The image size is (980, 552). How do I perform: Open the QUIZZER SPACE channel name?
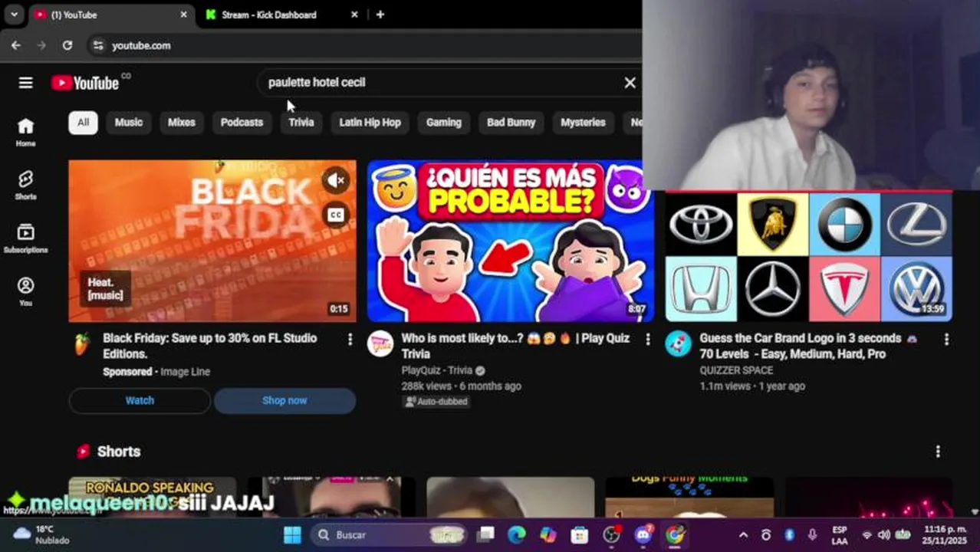coord(736,370)
